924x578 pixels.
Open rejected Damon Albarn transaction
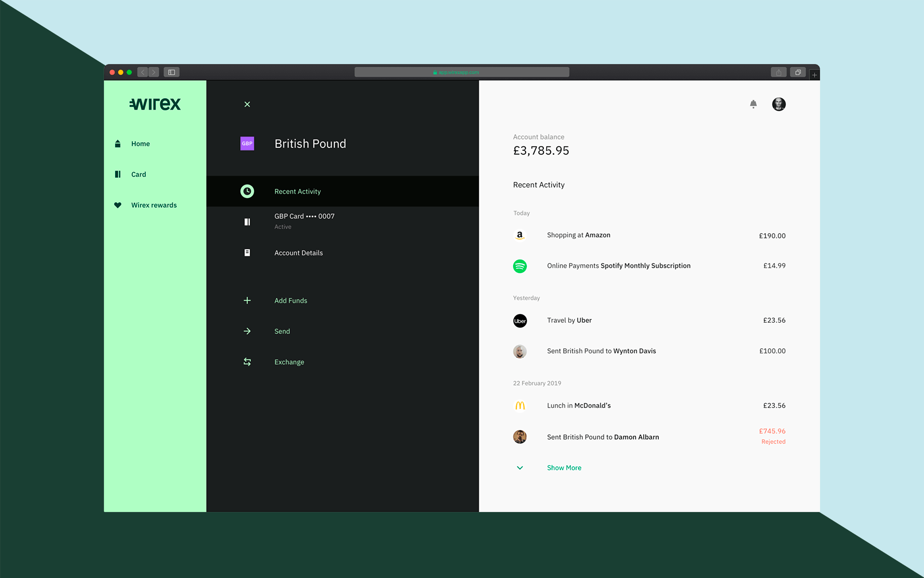point(603,437)
